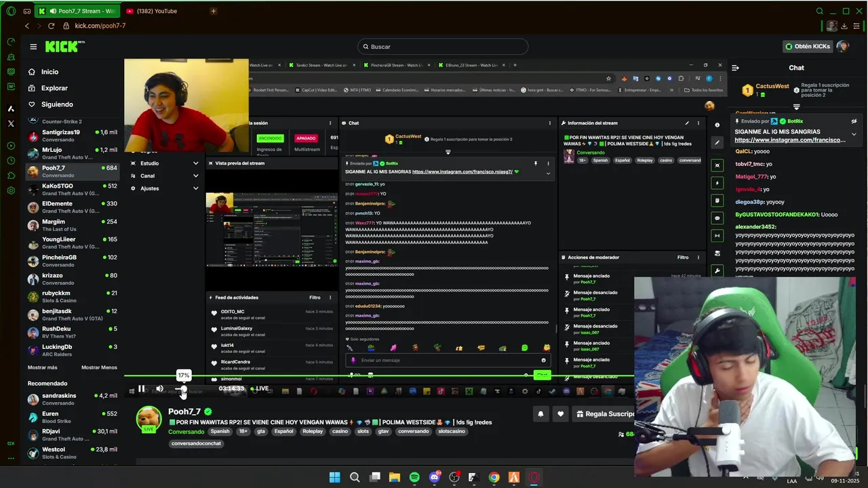This screenshot has width=868, height=488.
Task: Open Windows Start menu
Action: [x=334, y=477]
